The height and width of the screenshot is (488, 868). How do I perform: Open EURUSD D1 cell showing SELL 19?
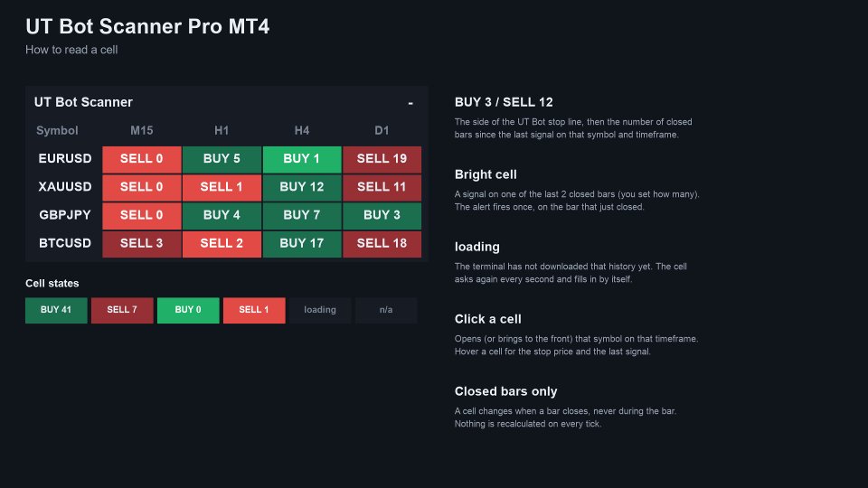click(382, 159)
